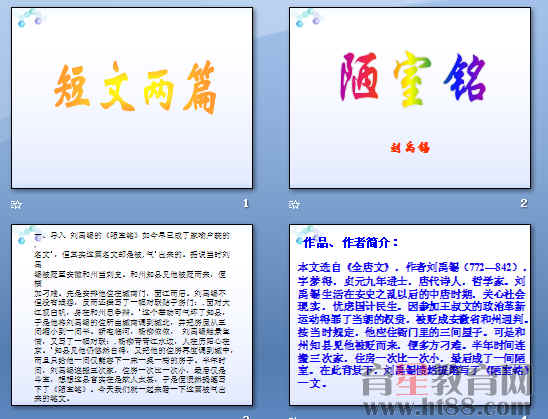
Task: Click the slide number 2 label
Action: 524,203
